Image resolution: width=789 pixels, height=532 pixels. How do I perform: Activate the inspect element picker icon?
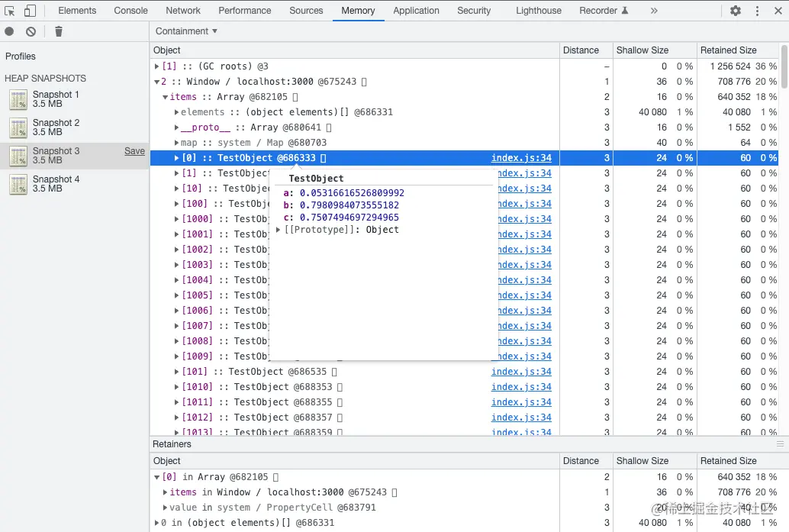coord(10,11)
